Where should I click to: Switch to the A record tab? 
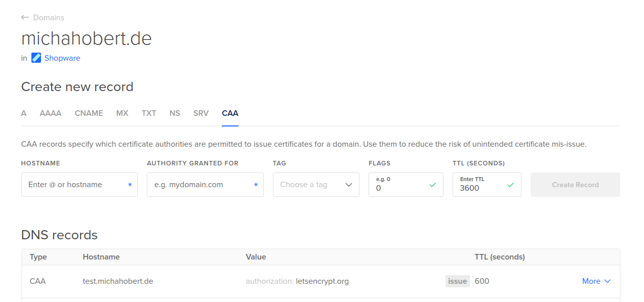click(x=24, y=113)
